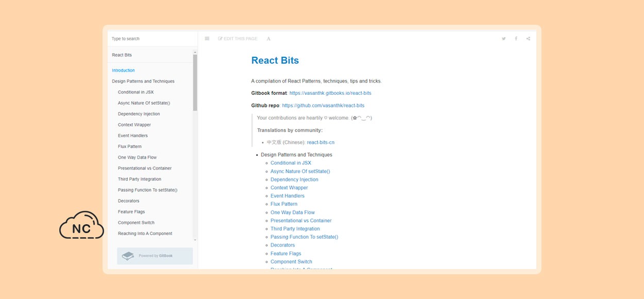Click the Powered by GitBook banner

tap(155, 256)
